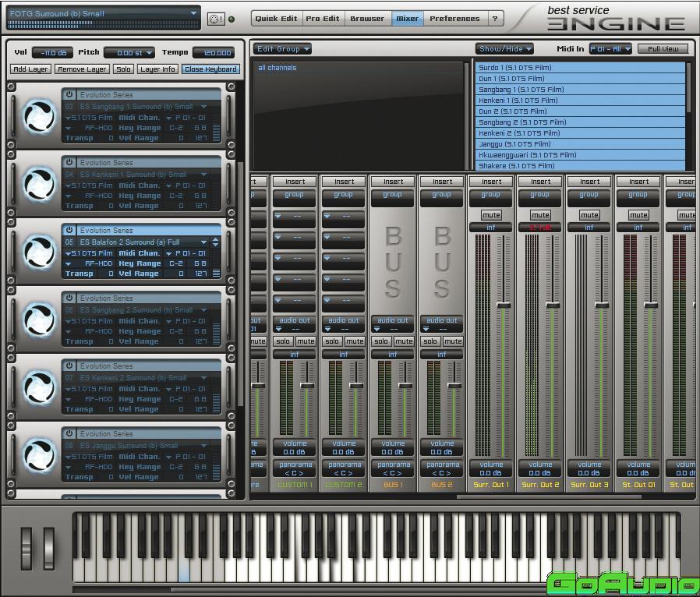
Task: Toggle power on ES Janggu layer
Action: [x=69, y=433]
